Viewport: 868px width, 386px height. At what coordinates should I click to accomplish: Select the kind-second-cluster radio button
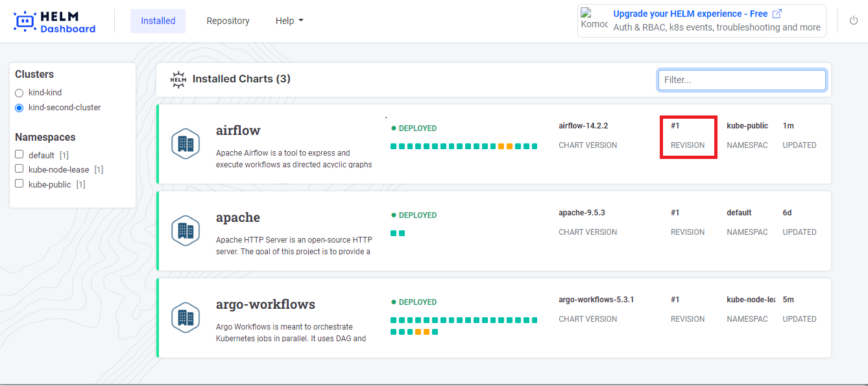pyautogui.click(x=19, y=108)
